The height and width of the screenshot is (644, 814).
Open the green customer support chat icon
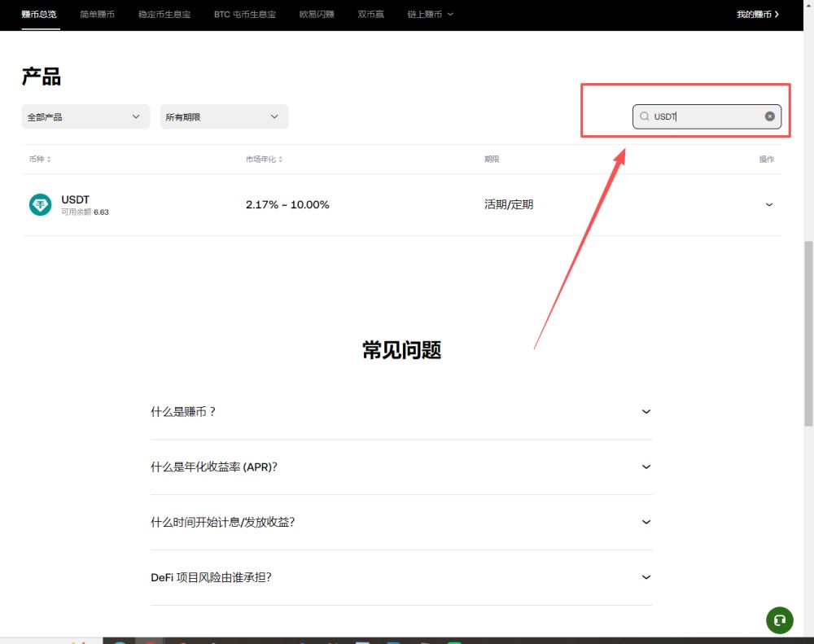coord(779,620)
